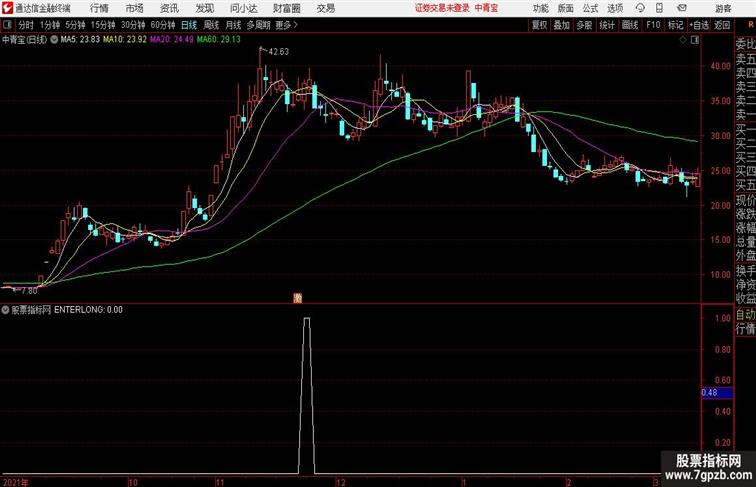
Task: Switch to 1分钟 period
Action: (x=50, y=25)
